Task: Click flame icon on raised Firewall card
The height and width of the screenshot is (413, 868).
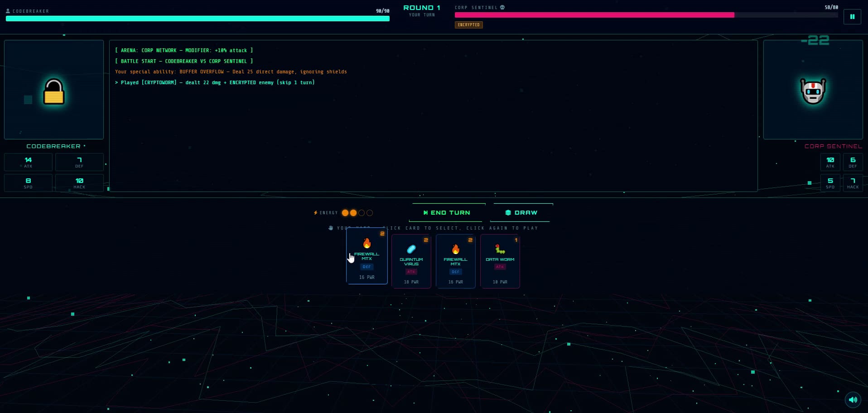Action: pyautogui.click(x=367, y=243)
